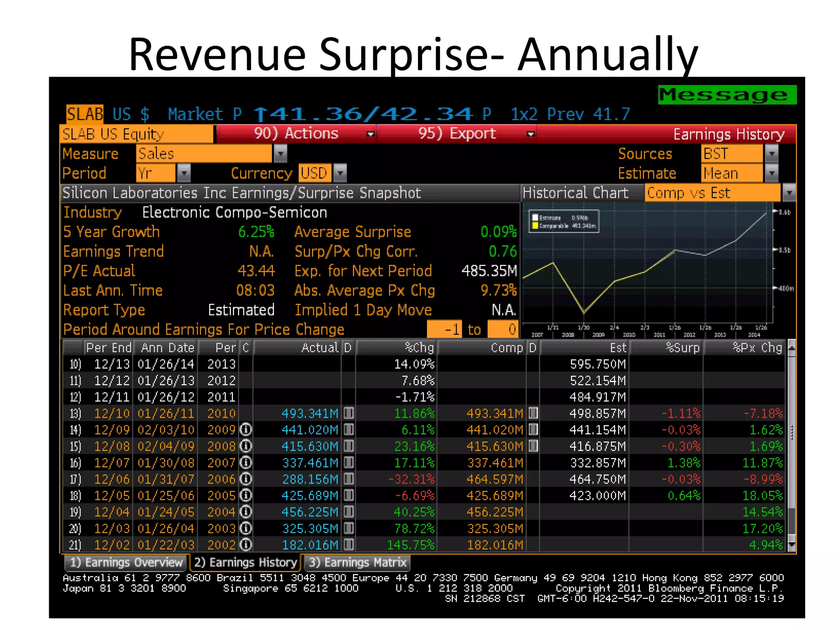Click the Exp. for Next Period 485.35M value

[489, 271]
